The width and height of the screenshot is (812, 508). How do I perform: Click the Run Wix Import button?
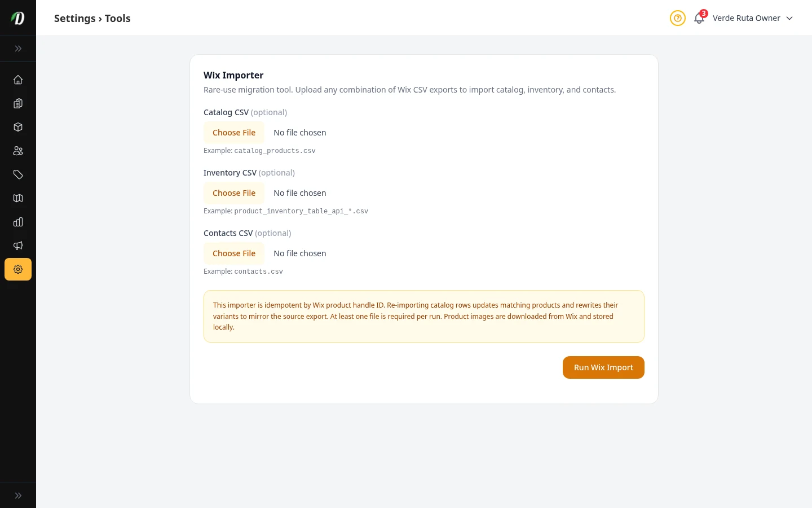[603, 367]
